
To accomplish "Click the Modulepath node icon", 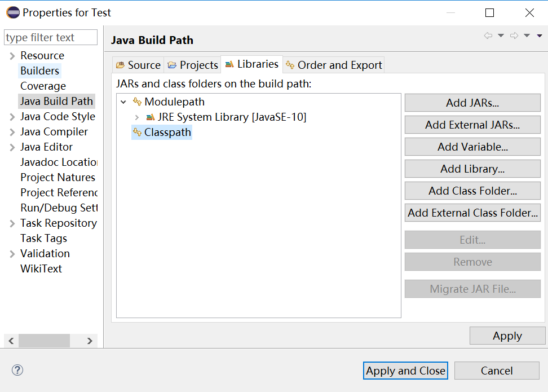I will 137,102.
